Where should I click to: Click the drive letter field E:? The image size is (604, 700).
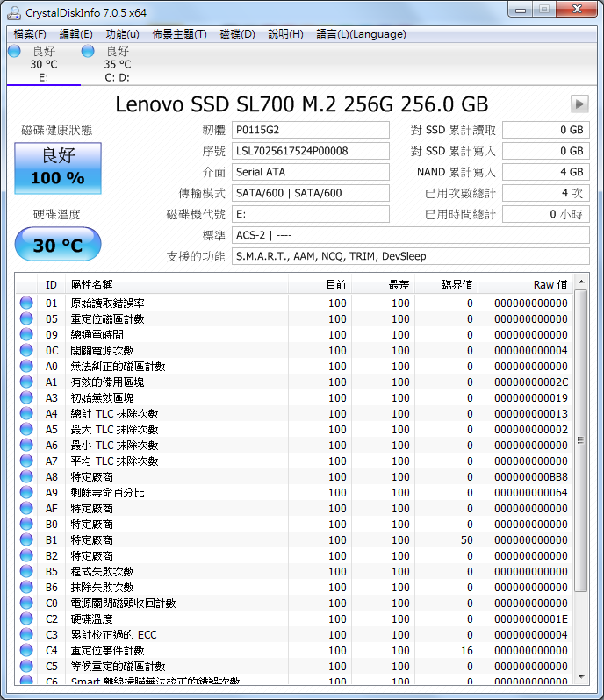(x=311, y=214)
